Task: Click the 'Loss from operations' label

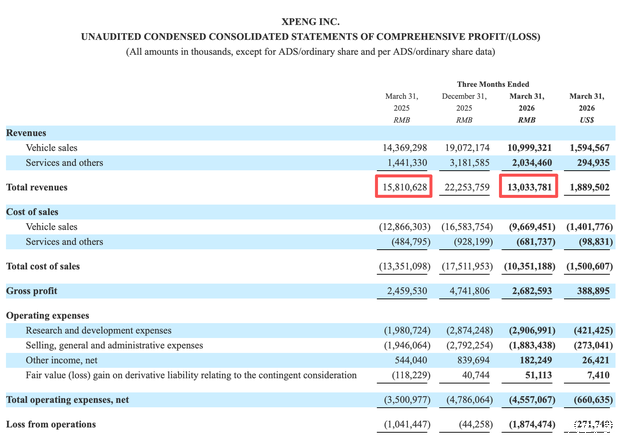Action: (51, 424)
